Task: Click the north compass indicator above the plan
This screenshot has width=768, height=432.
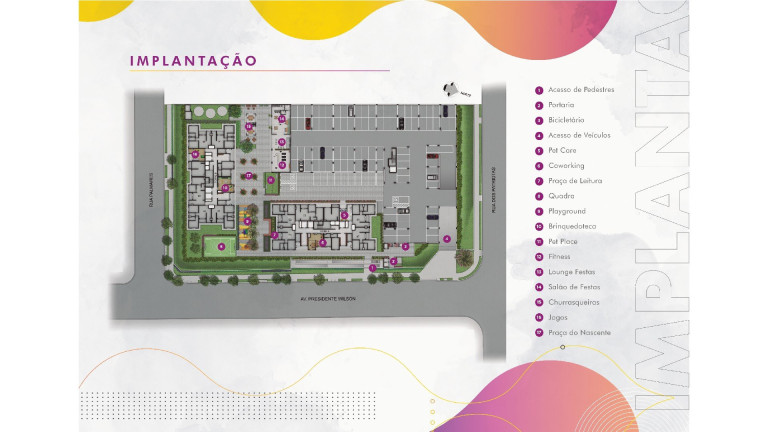Action: [x=456, y=90]
